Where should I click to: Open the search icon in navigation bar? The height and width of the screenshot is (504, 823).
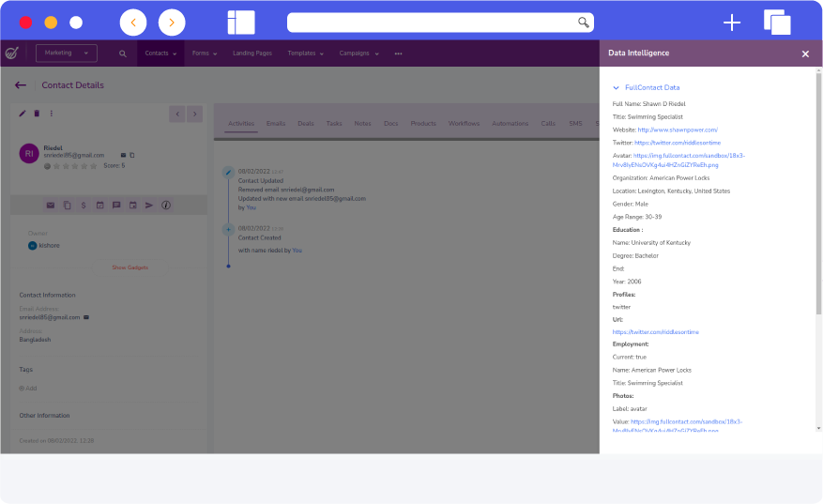coord(122,53)
